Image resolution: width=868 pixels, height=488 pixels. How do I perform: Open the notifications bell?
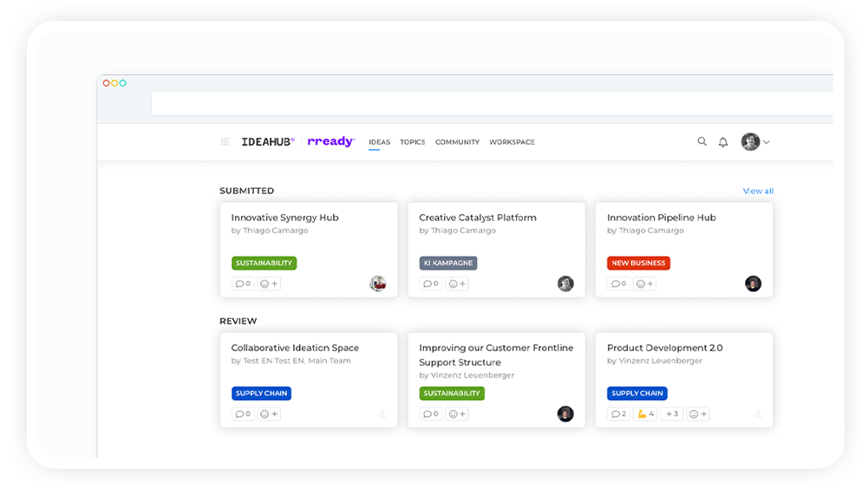coord(723,142)
